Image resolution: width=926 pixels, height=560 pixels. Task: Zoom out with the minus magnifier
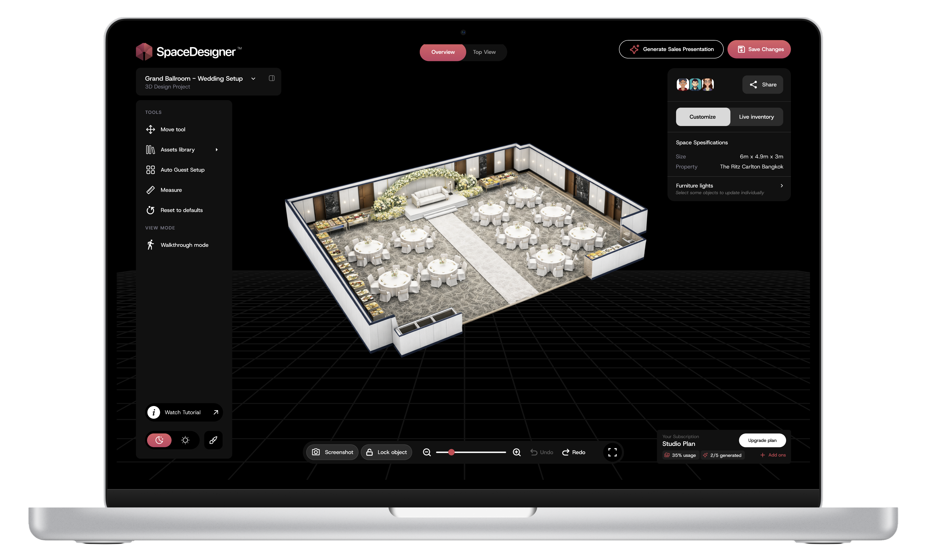pyautogui.click(x=427, y=452)
